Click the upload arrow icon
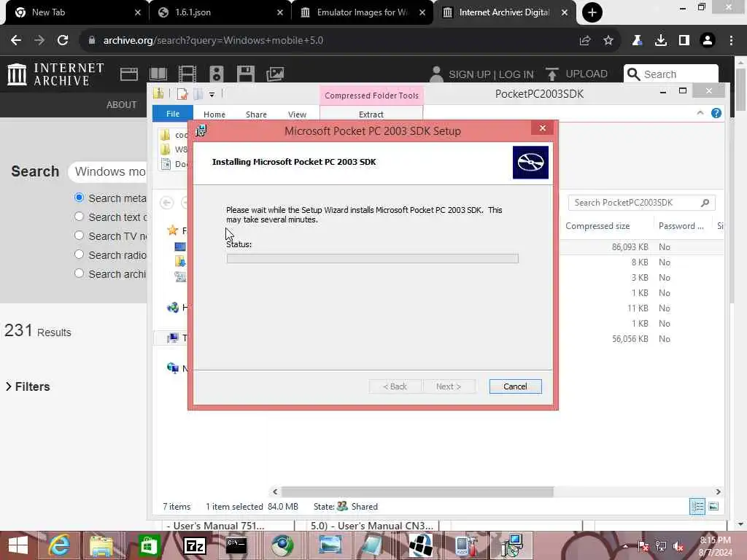This screenshot has width=747, height=560. click(551, 74)
